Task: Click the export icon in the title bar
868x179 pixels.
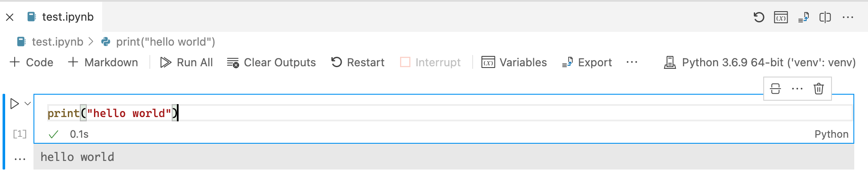Action: [x=803, y=17]
